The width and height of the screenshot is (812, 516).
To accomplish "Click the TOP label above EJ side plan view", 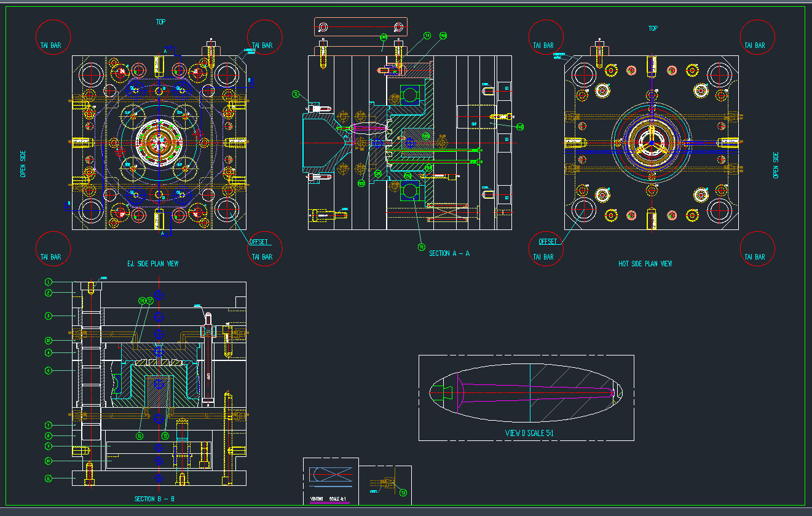I will 160,22.
